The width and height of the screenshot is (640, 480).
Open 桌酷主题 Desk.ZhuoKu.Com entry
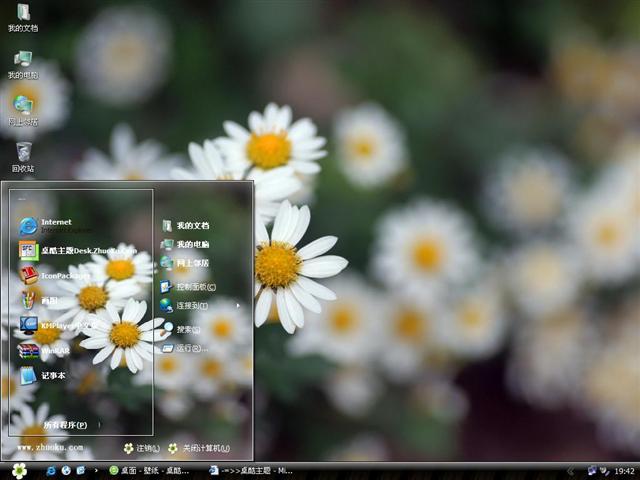(x=78, y=251)
